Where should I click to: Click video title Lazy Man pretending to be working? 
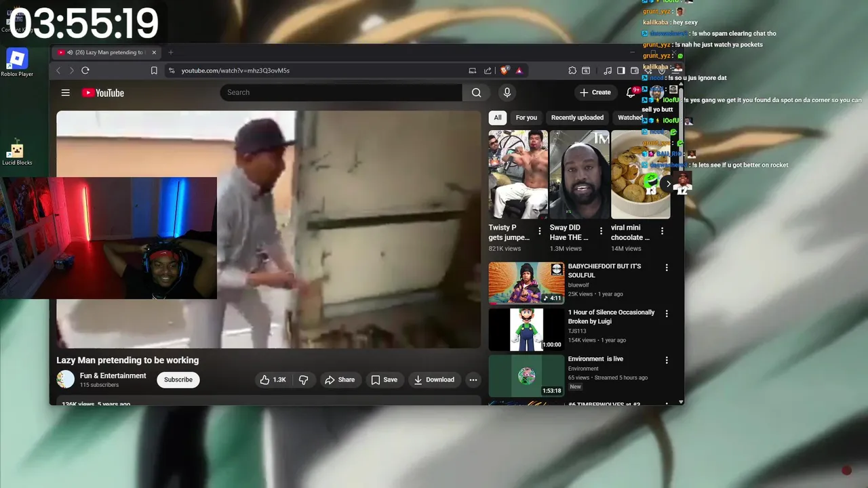coord(127,360)
